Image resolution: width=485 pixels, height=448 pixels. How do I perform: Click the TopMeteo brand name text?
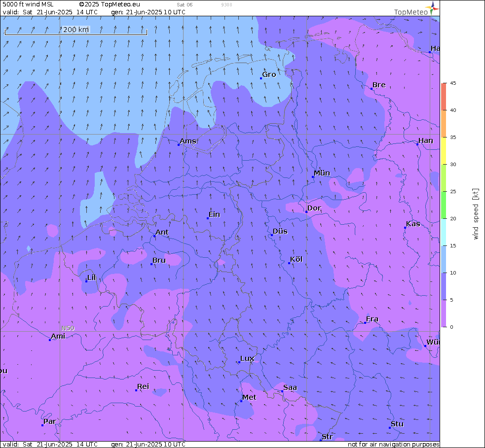pyautogui.click(x=411, y=12)
